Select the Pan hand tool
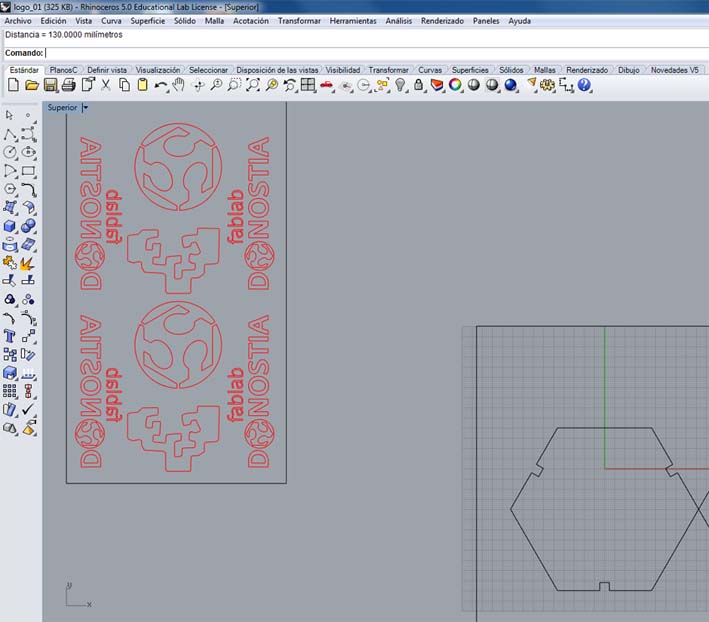The width and height of the screenshot is (709, 622). pos(180,85)
